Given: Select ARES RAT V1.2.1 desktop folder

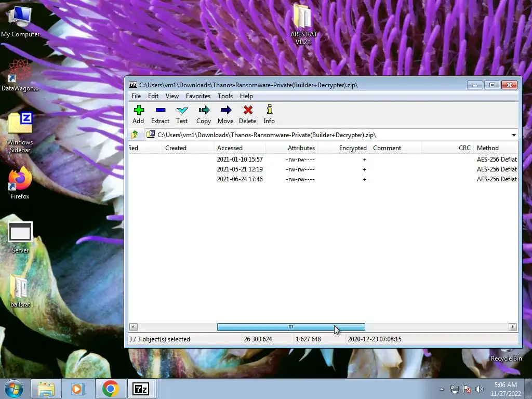Looking at the screenshot, I should pyautogui.click(x=303, y=25).
